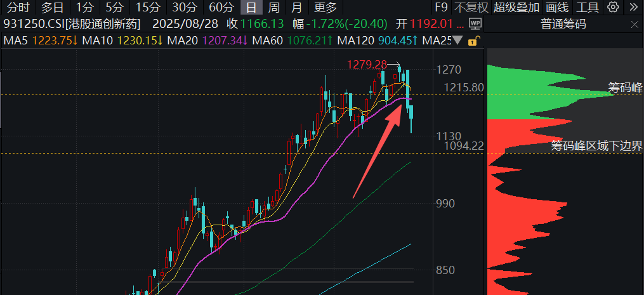The width and height of the screenshot is (644, 295).
Task: Select the 日 daily period
Action: (x=251, y=7)
